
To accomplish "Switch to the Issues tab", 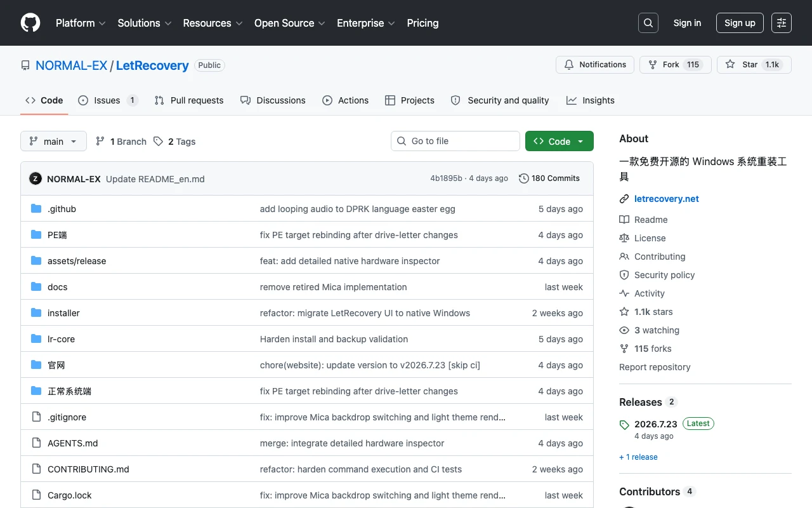I will (108, 100).
